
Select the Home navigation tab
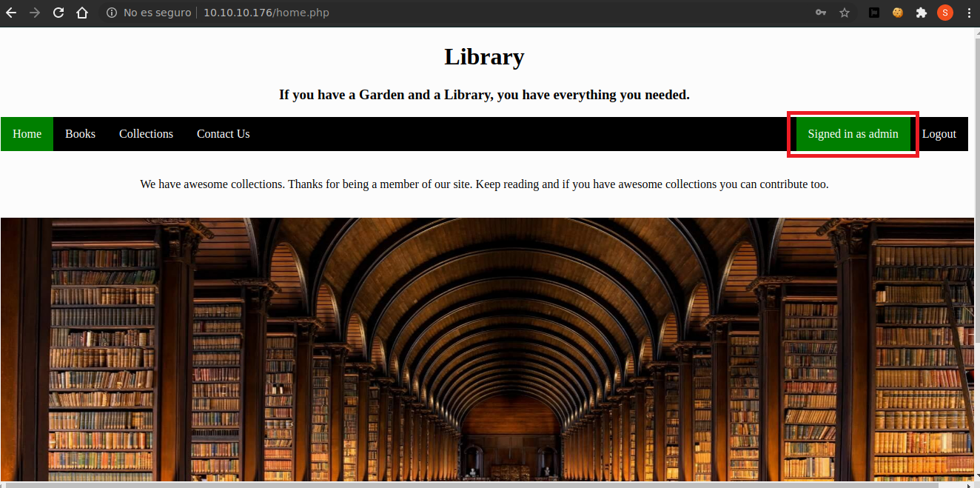click(x=27, y=134)
